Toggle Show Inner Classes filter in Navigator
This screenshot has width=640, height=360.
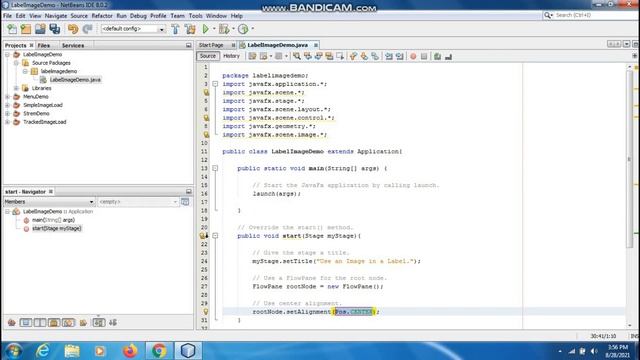pyautogui.click(x=68, y=322)
